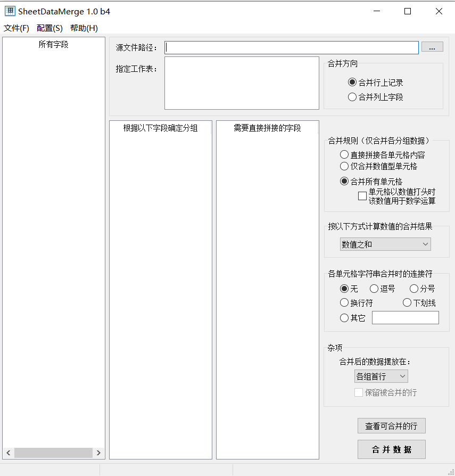Enable 单元格以数值打头时该数值用于数学运算 option
Viewport: 455px width, 476px height.
click(362, 195)
